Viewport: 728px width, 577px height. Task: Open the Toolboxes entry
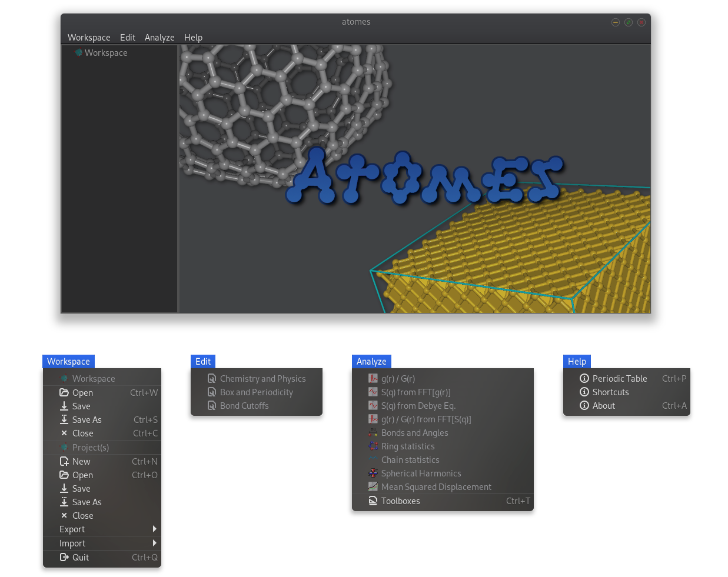click(x=400, y=501)
